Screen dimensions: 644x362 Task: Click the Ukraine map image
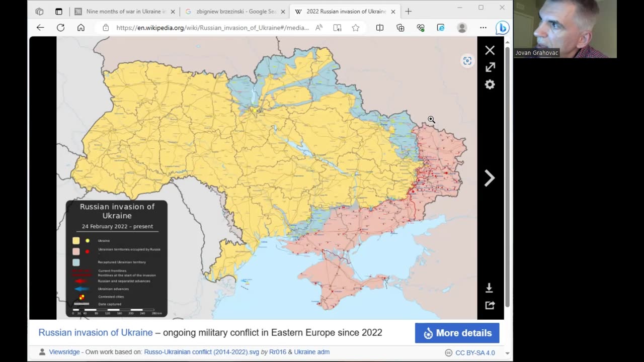coord(267,178)
